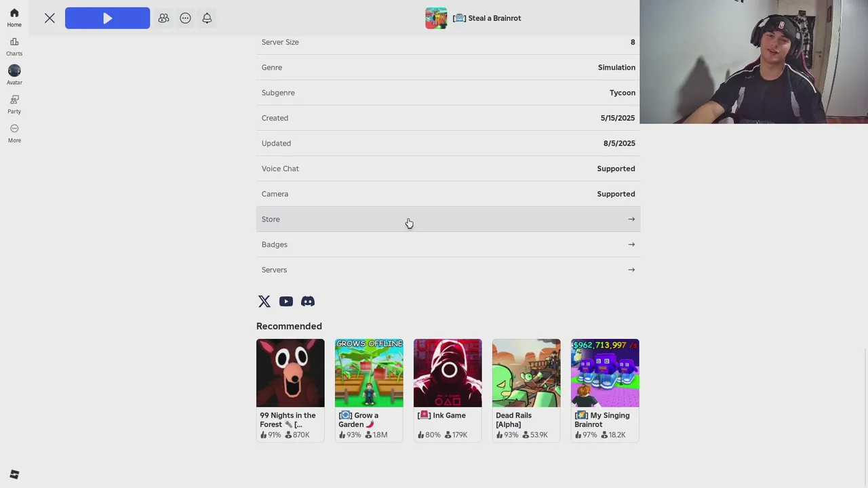Click the Updated date 8/5/2025

point(619,143)
